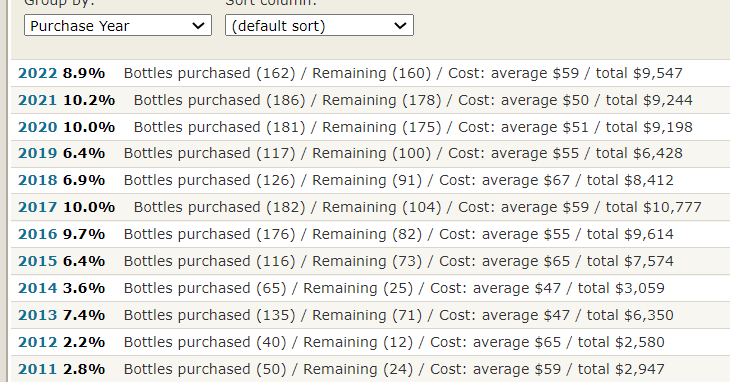
Task: Open the 2021 purchase year link
Action: point(38,100)
